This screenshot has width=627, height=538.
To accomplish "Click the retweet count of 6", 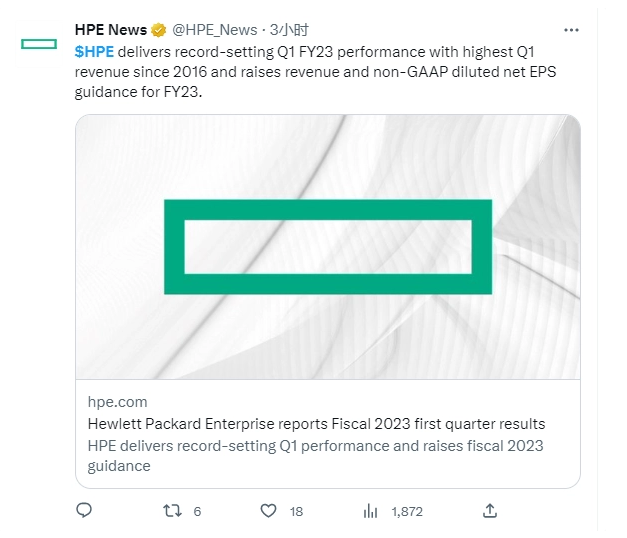I will (197, 511).
